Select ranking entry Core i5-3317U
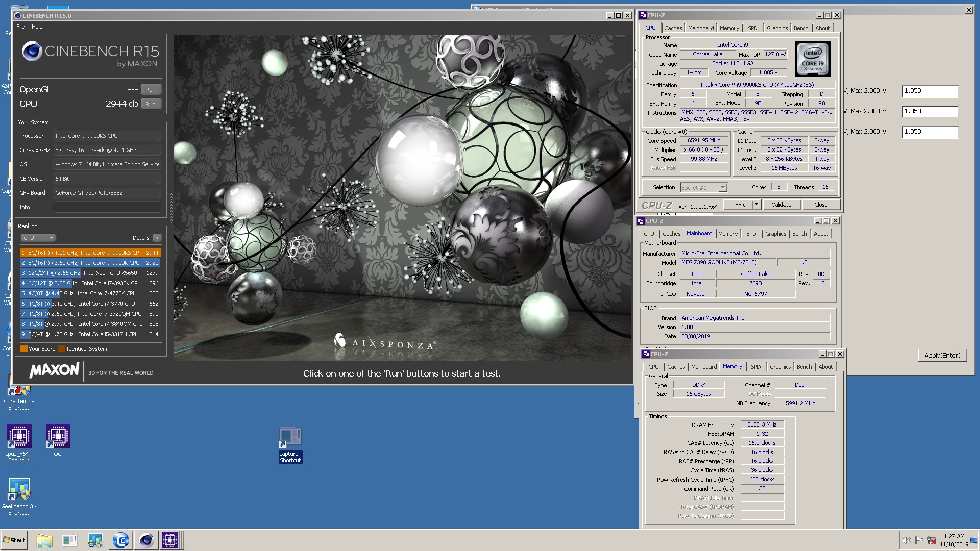980x551 pixels. pyautogui.click(x=90, y=334)
